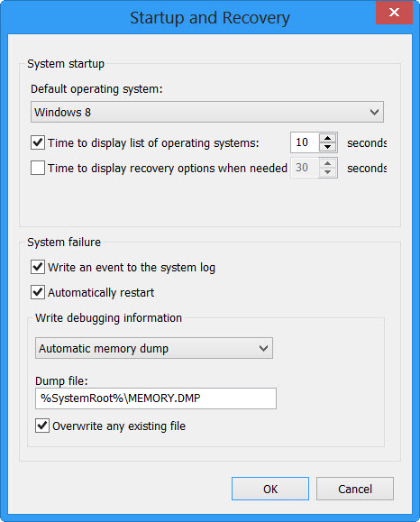Choose the Automatic memory dump combo box
420x522 pixels.
154,348
